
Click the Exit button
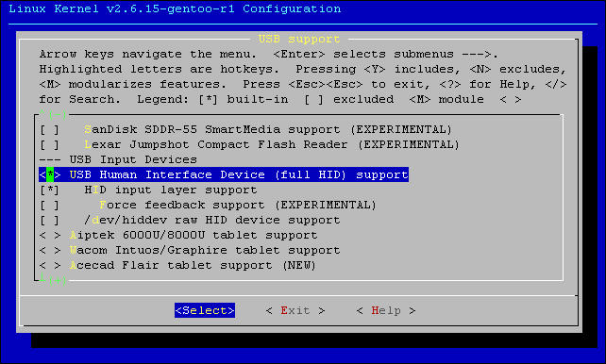(295, 310)
